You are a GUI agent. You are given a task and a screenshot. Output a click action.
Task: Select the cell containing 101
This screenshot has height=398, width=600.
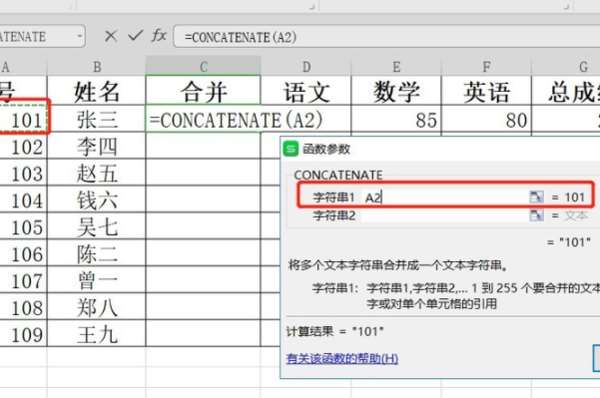(24, 120)
